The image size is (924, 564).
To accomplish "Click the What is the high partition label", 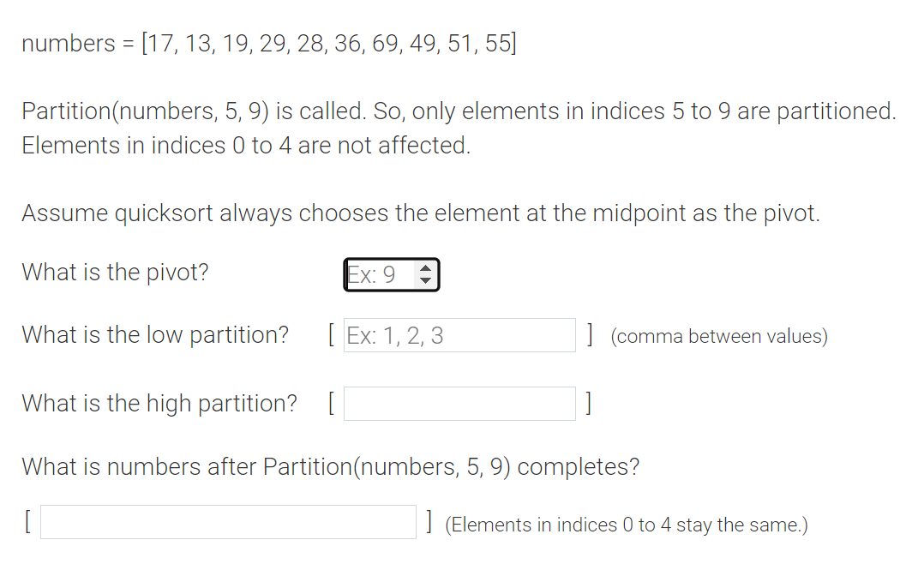I will tap(159, 403).
